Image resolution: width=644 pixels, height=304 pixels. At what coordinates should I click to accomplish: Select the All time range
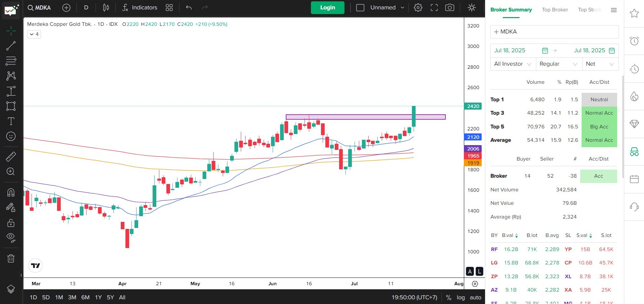pos(122,297)
